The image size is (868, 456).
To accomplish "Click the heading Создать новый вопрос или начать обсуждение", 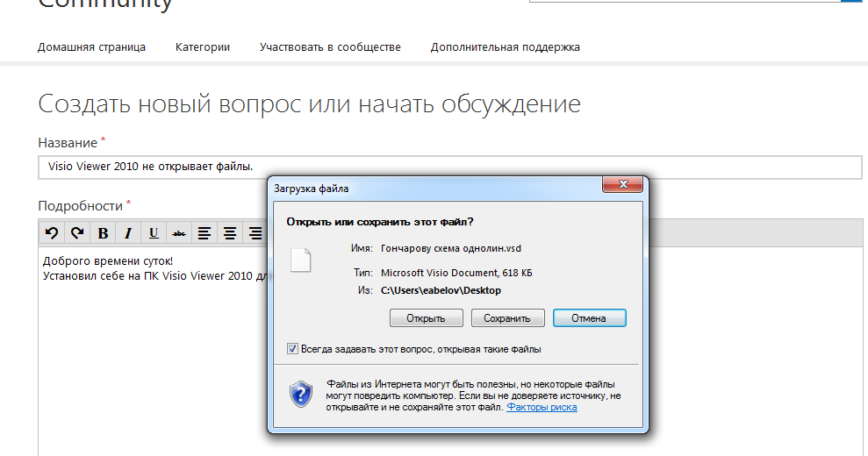I will tap(310, 104).
